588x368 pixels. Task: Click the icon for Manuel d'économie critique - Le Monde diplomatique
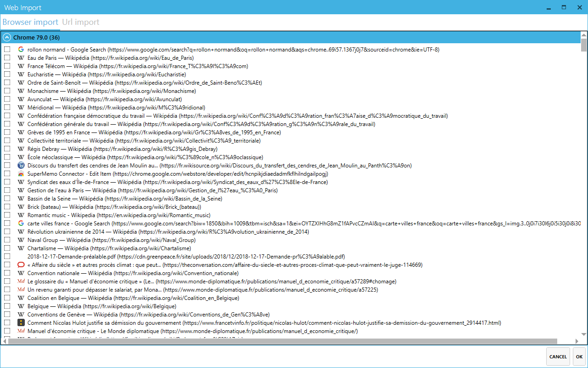coord(21,331)
